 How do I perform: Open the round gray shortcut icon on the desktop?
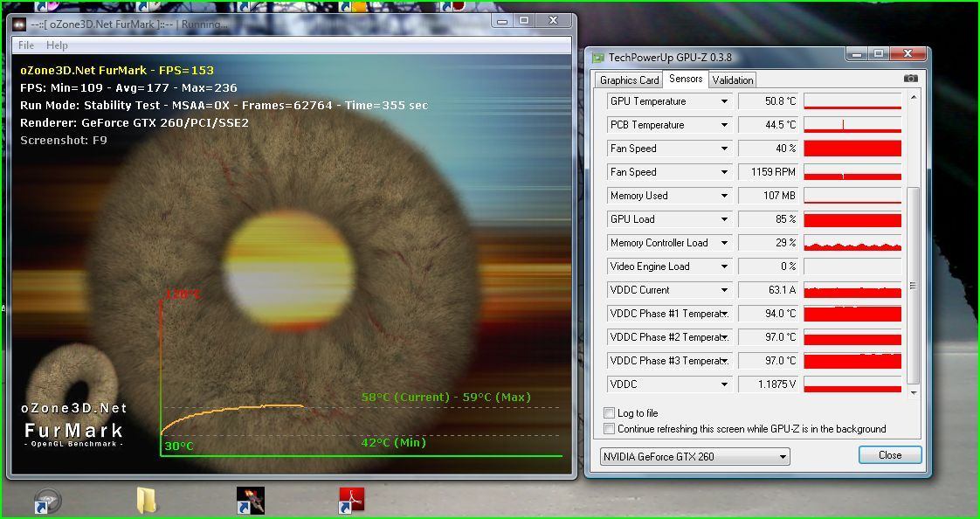pyautogui.click(x=47, y=501)
